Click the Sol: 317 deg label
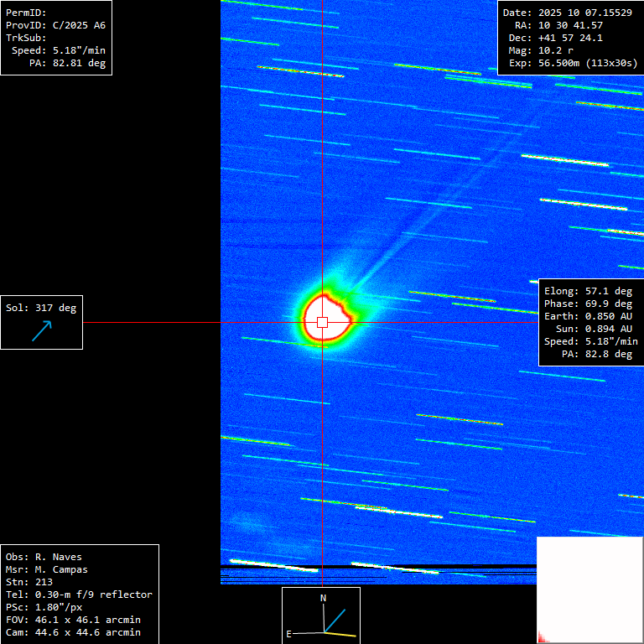The width and height of the screenshot is (644, 644). pyautogui.click(x=41, y=308)
